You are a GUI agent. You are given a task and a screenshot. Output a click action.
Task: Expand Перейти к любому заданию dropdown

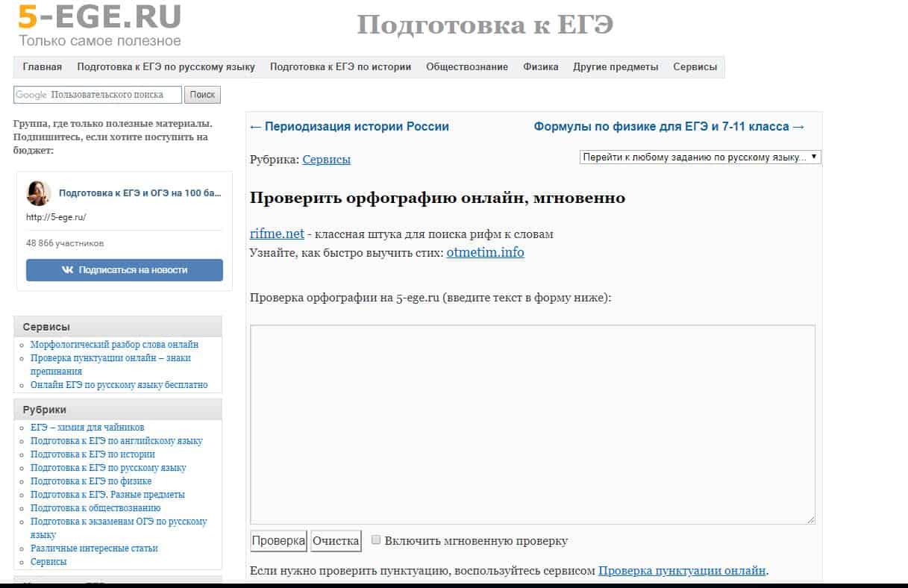[x=700, y=157]
